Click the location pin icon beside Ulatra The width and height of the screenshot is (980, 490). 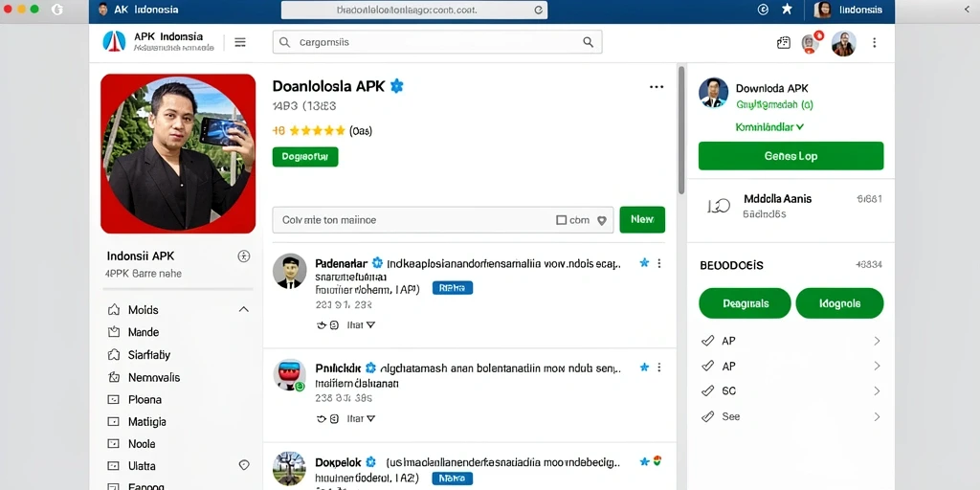point(244,465)
